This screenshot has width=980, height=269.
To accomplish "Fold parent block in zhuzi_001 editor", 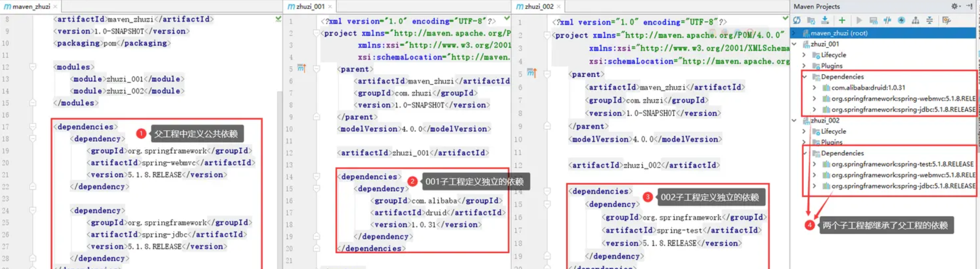I will tap(316, 69).
